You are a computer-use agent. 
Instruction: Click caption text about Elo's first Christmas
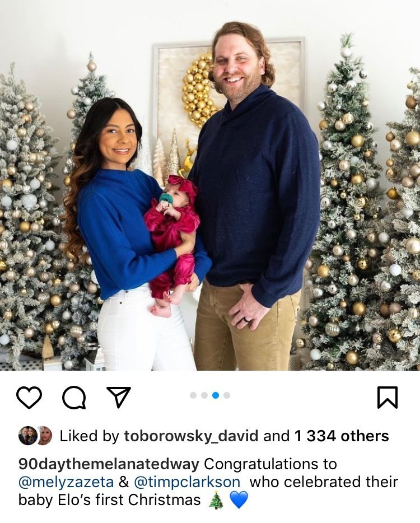[109, 500]
